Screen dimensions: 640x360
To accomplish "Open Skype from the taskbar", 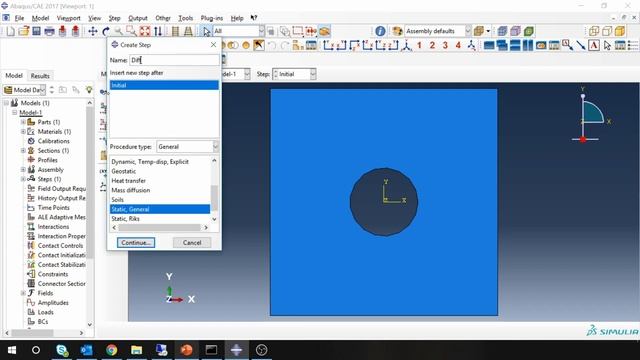I will (x=62, y=350).
